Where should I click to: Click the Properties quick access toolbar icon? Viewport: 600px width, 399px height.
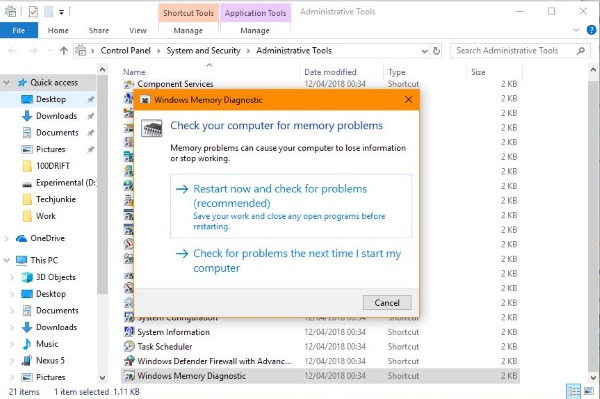click(33, 12)
